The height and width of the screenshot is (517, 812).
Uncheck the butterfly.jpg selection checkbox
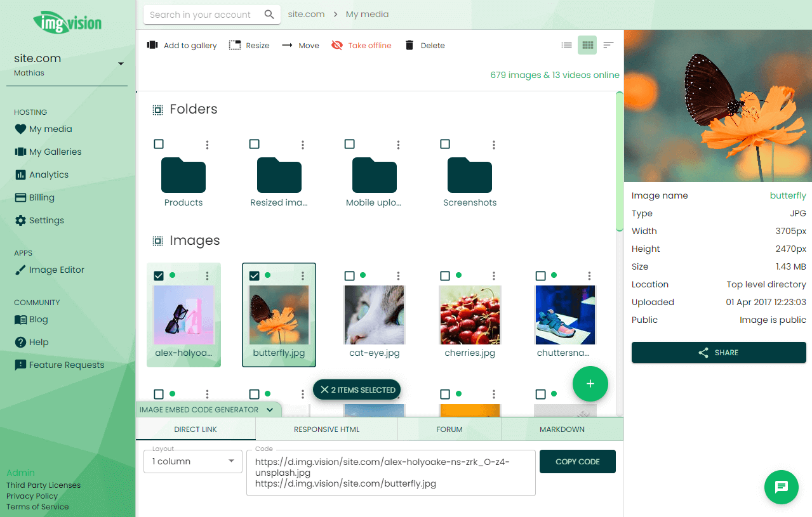(254, 275)
